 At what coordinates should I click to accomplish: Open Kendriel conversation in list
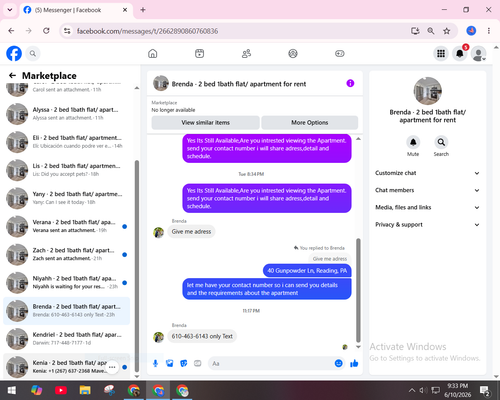tap(67, 339)
